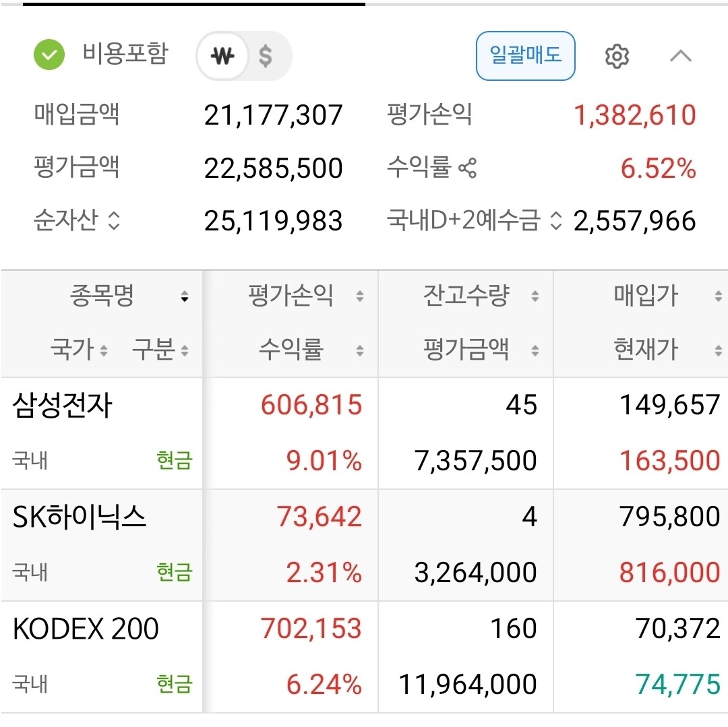The height and width of the screenshot is (727, 728).
Task: Sort by 종목명 column arrow
Action: 185,297
